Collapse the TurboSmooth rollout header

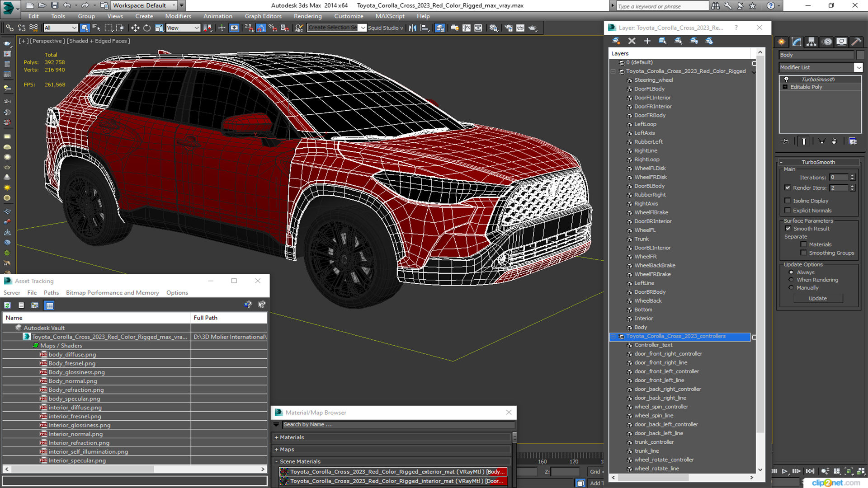coord(818,162)
